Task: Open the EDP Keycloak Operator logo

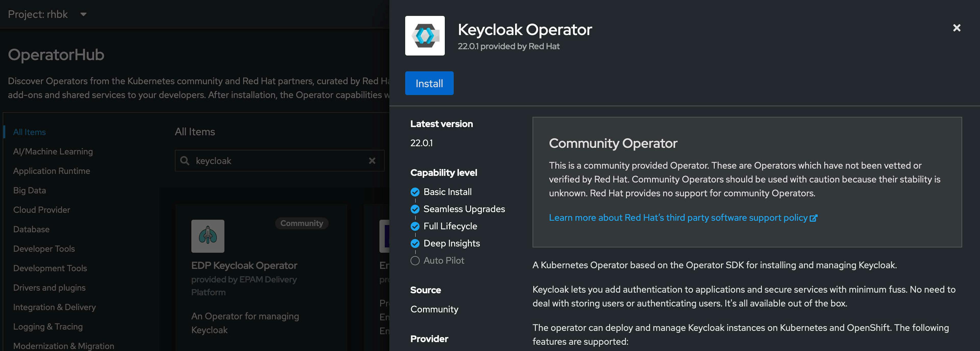Action: (208, 236)
